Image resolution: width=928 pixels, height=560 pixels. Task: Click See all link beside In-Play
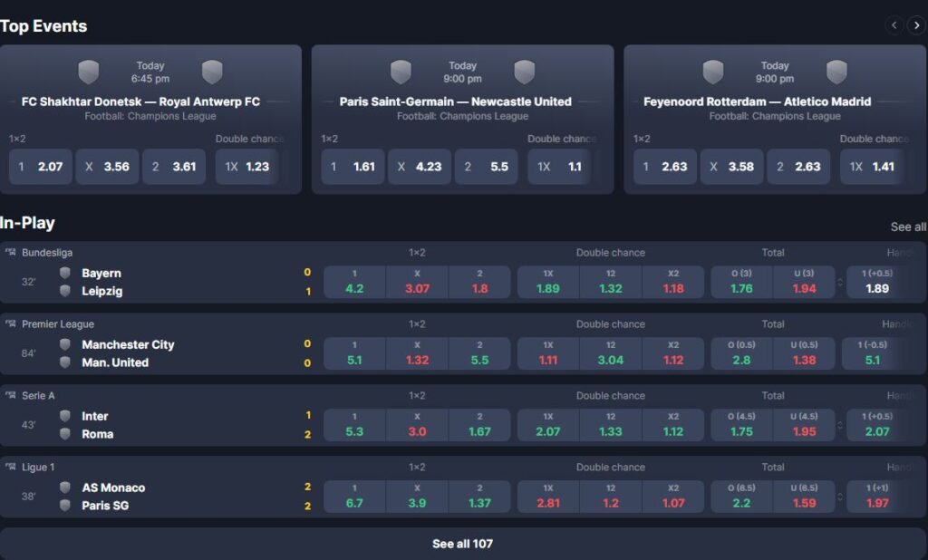(907, 227)
